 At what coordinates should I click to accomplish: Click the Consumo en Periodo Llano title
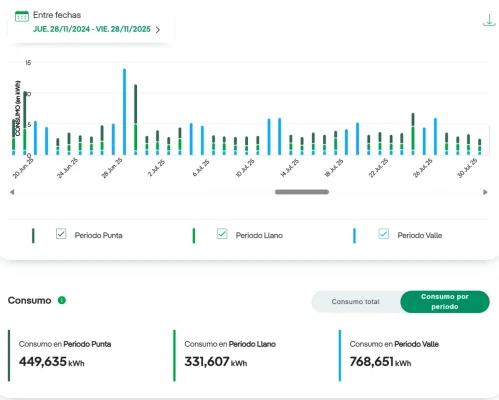[x=230, y=344]
